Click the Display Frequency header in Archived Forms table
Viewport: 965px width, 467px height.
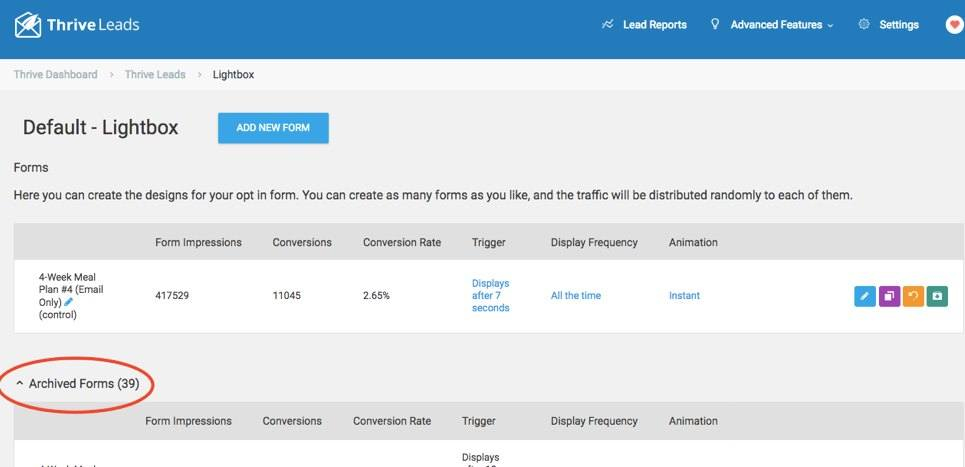[594, 421]
